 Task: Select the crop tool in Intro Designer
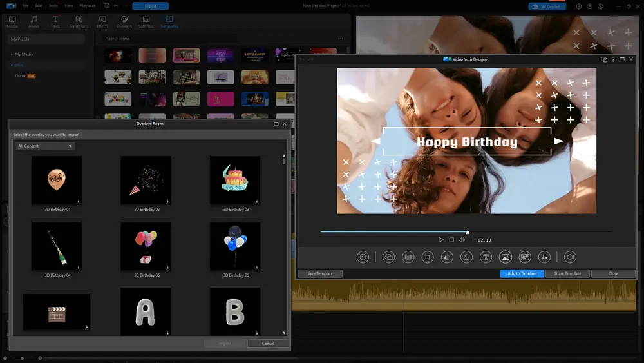click(x=427, y=257)
